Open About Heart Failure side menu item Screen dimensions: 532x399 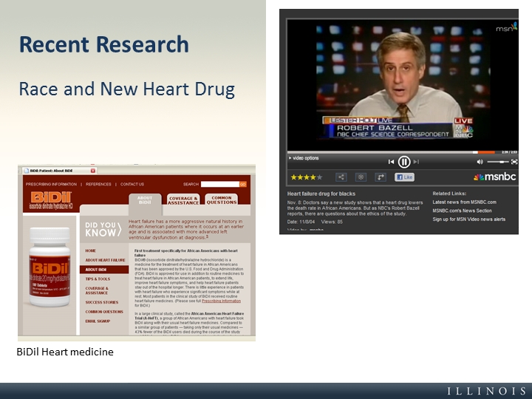(x=105, y=260)
